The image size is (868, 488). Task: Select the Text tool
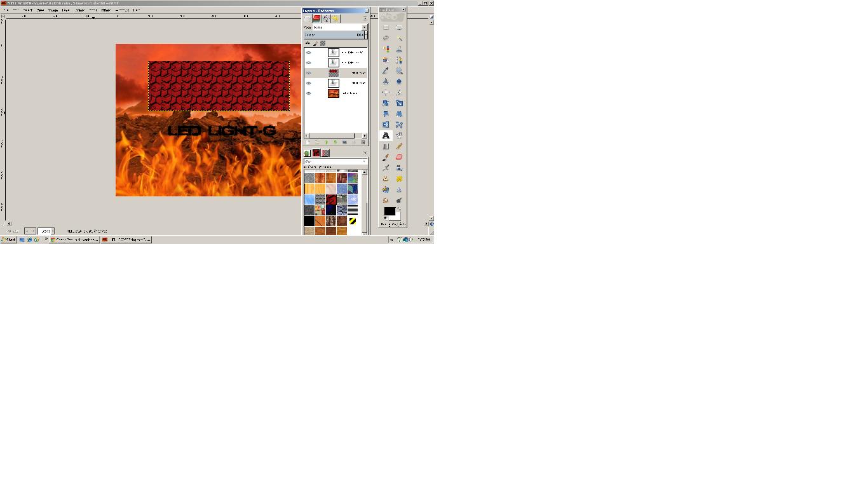(x=386, y=135)
